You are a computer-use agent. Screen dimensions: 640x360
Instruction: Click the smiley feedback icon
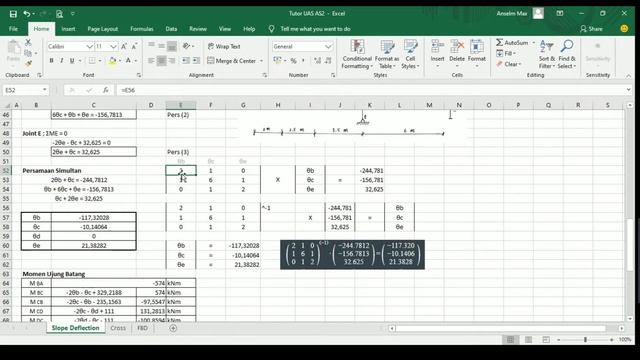(x=624, y=29)
